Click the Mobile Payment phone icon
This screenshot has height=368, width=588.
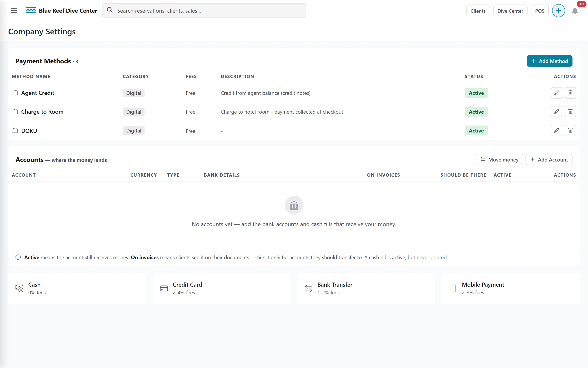click(x=453, y=288)
